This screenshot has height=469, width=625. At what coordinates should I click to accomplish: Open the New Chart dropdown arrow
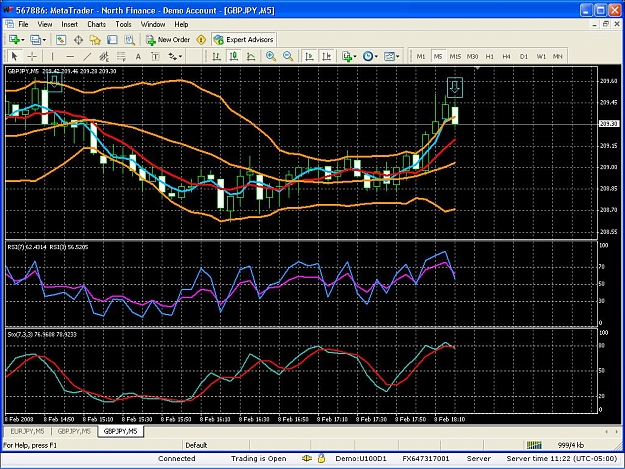click(23, 40)
